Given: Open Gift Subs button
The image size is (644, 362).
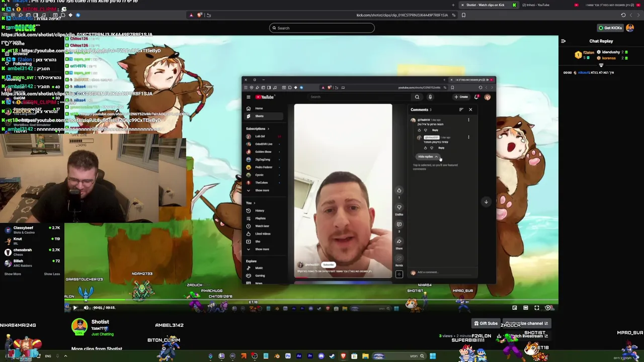Looking at the screenshot, I should pyautogui.click(x=486, y=323).
